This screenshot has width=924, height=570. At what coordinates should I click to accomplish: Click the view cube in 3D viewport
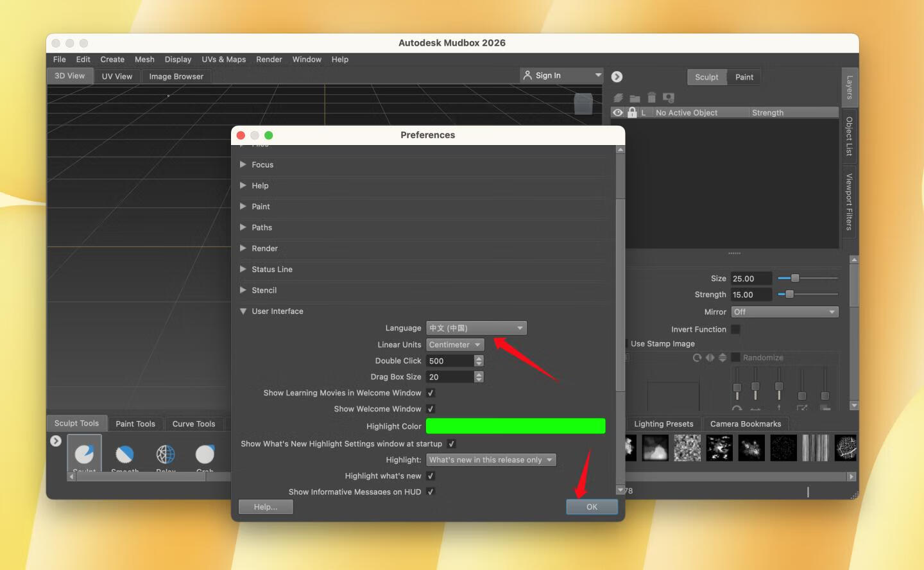click(583, 104)
